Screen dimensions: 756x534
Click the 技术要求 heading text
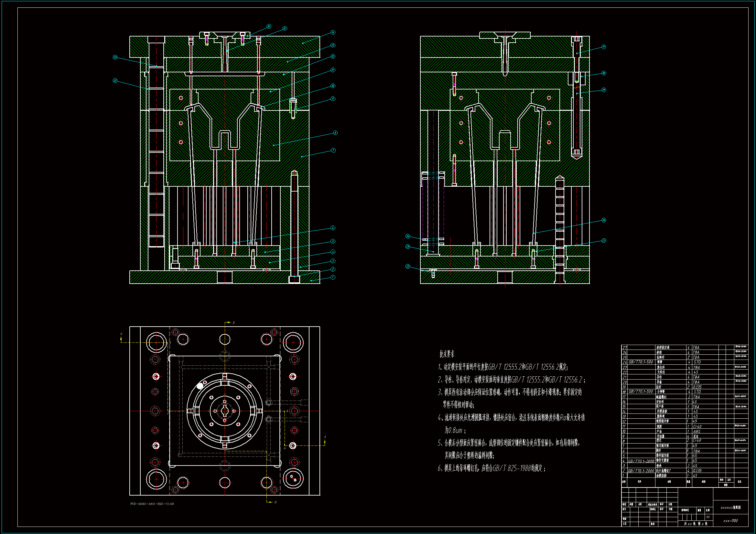(x=447, y=354)
